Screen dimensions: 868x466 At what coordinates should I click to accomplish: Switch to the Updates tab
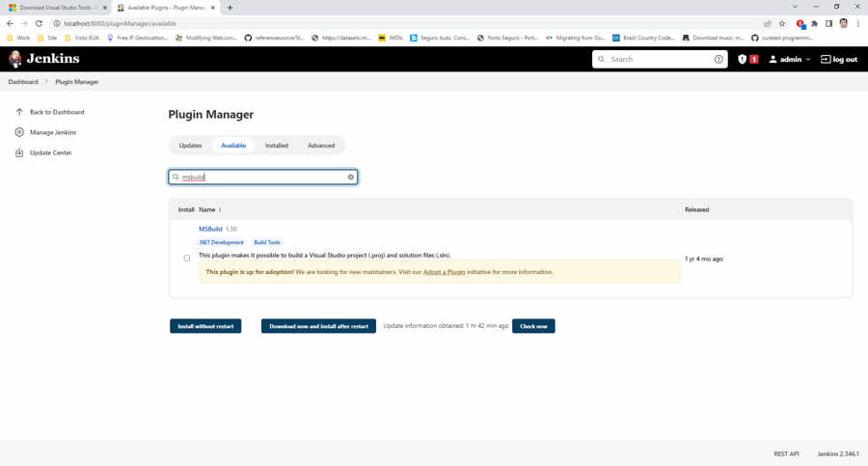(x=190, y=146)
